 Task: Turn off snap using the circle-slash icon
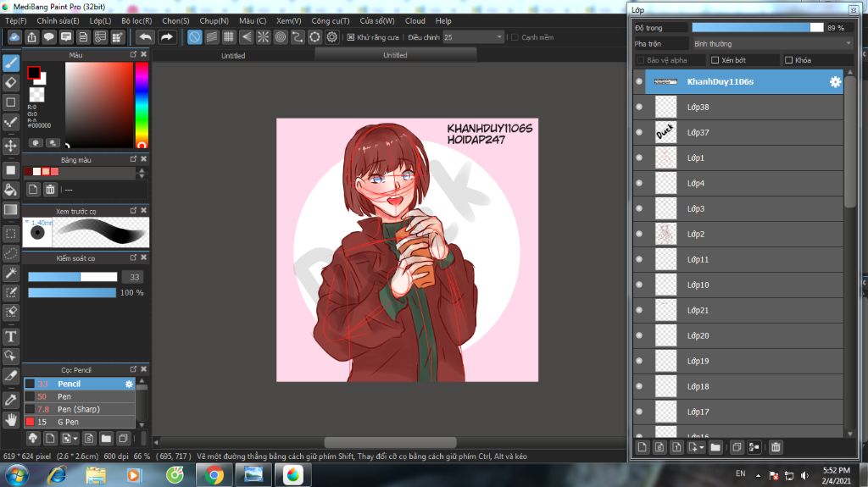(194, 37)
